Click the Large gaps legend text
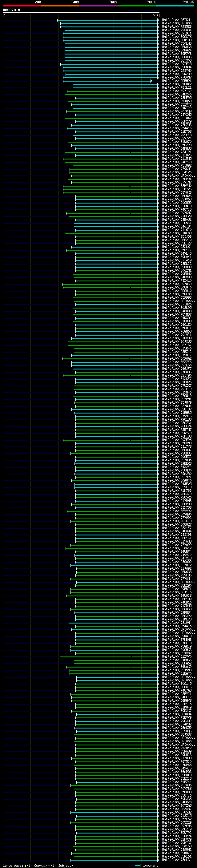 (x=38, y=865)
